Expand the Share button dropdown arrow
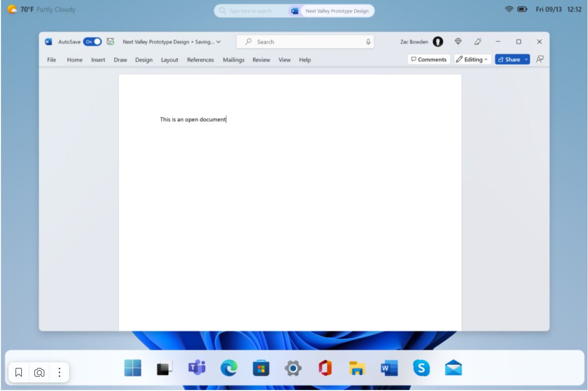This screenshot has width=588, height=391. pos(526,59)
